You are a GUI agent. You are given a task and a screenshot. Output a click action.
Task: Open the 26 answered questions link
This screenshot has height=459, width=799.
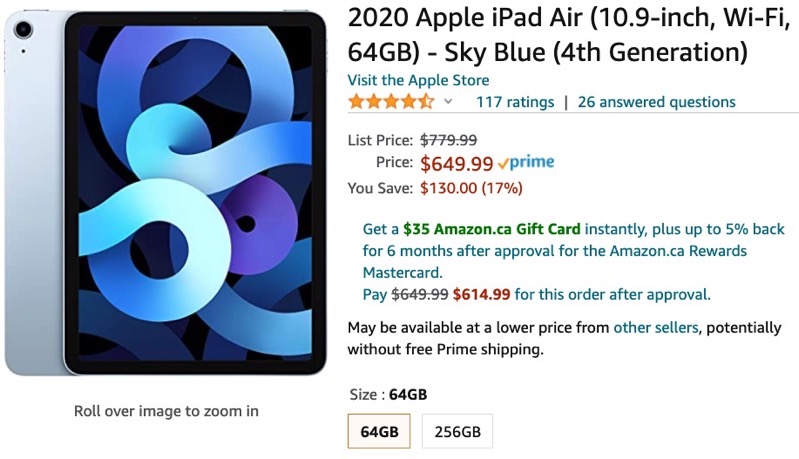tap(656, 102)
